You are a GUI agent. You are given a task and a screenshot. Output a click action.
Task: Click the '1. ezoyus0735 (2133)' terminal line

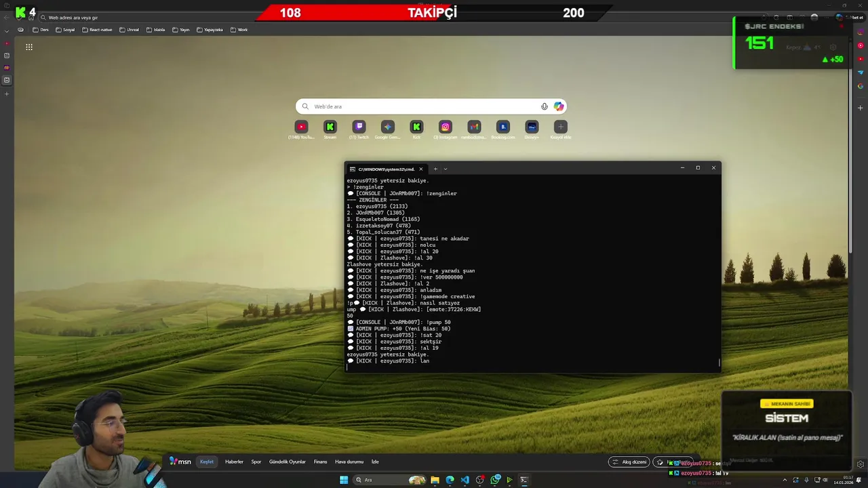pyautogui.click(x=378, y=206)
